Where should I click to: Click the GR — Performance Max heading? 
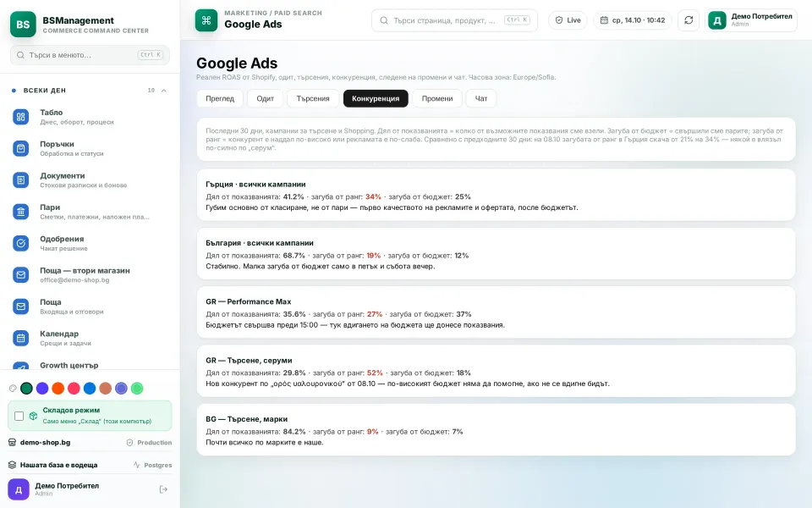coord(248,301)
